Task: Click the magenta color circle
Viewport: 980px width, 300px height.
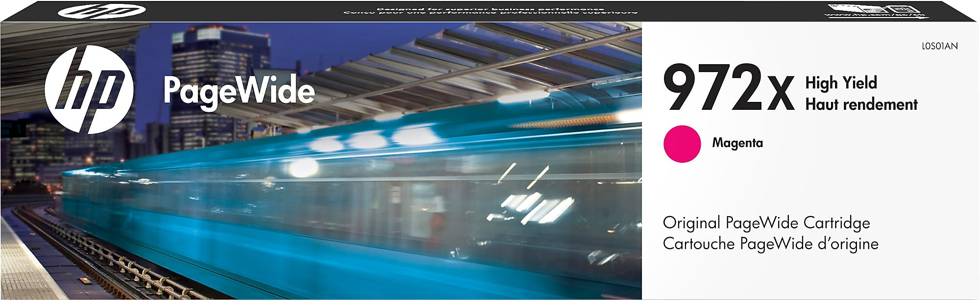Action: tap(682, 144)
